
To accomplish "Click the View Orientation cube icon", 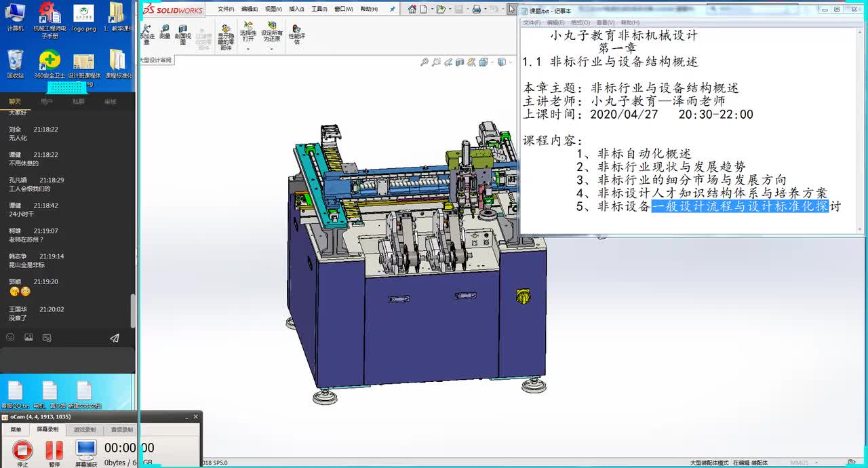I will 484,62.
